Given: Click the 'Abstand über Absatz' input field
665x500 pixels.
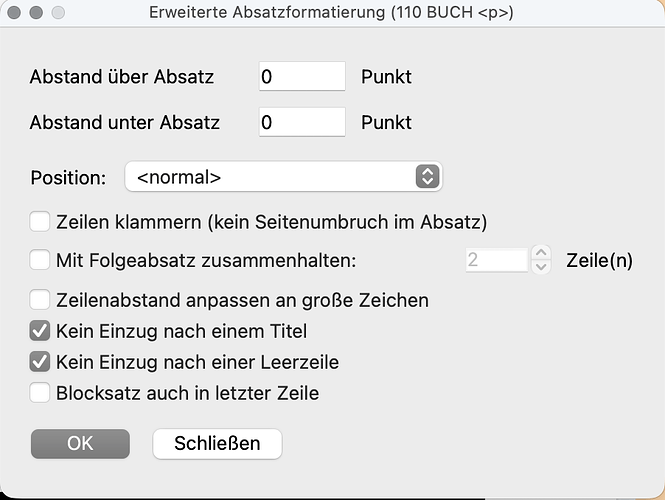Looking at the screenshot, I should (x=301, y=77).
